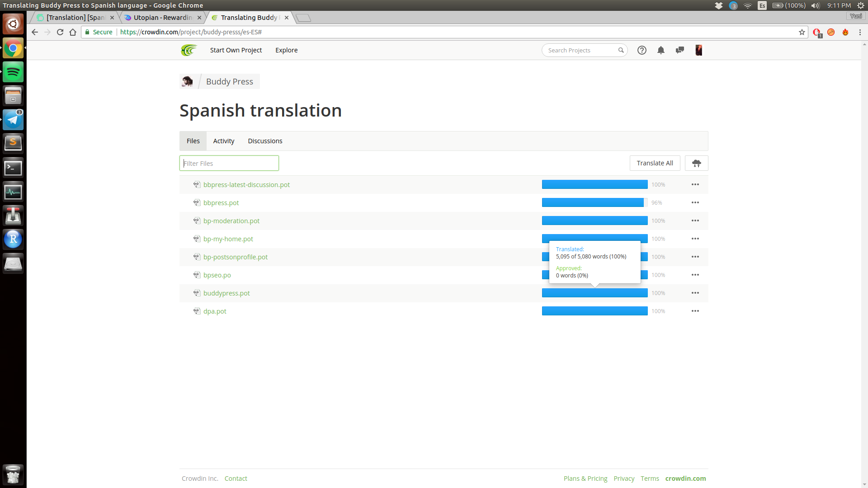Click the crowdin.com footer link
This screenshot has width=868, height=488.
click(685, 479)
